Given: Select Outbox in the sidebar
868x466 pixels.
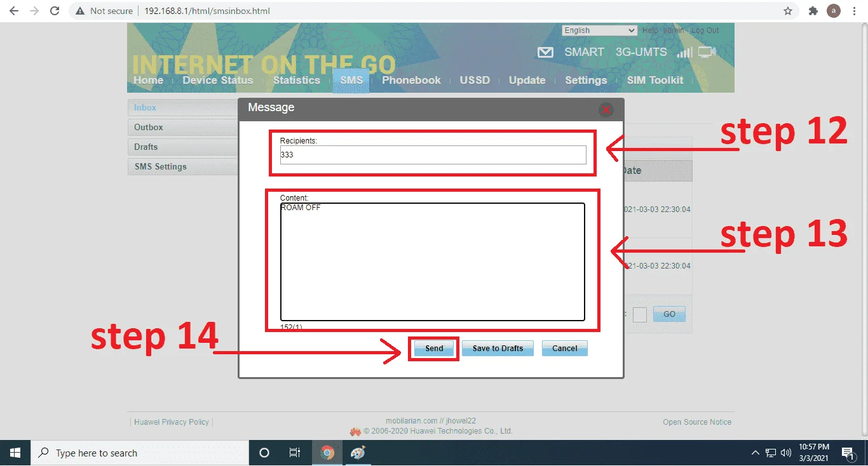Looking at the screenshot, I should click(183, 128).
